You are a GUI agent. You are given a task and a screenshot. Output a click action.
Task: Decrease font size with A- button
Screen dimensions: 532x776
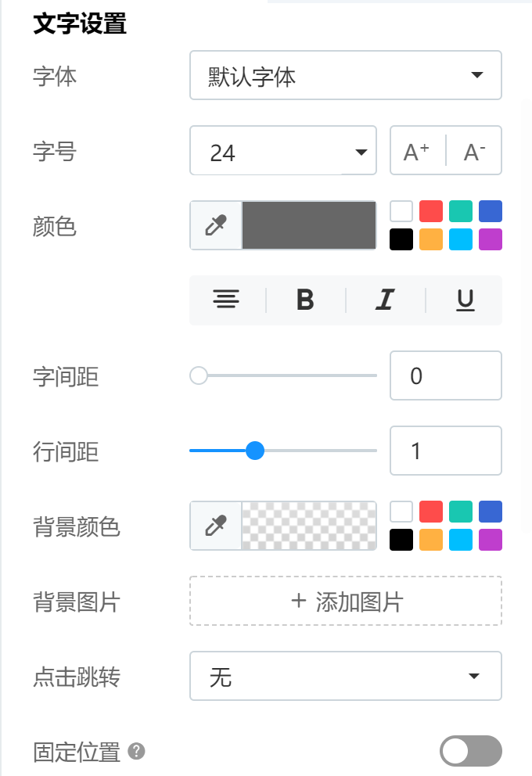point(474,152)
